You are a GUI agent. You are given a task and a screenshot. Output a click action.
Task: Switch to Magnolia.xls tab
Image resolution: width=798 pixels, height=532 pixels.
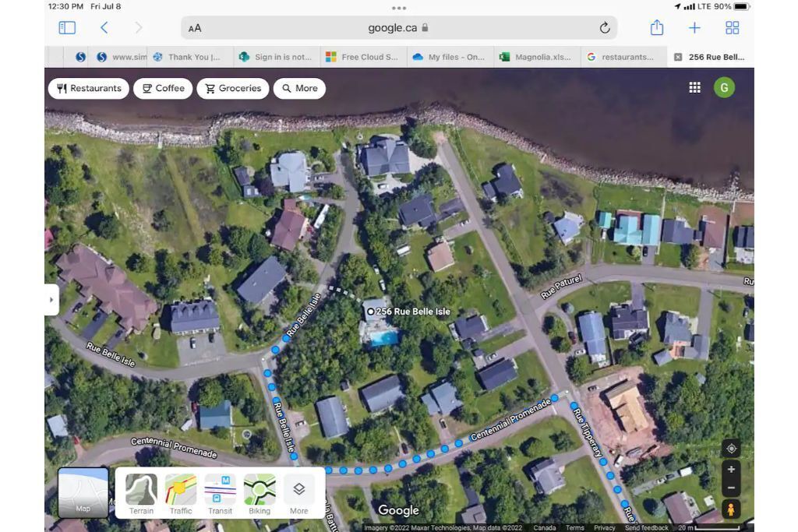click(x=537, y=57)
